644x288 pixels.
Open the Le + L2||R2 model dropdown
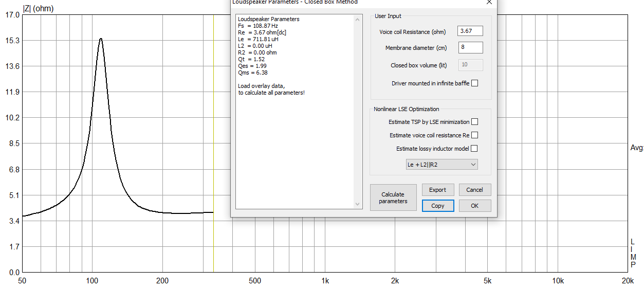point(441,165)
